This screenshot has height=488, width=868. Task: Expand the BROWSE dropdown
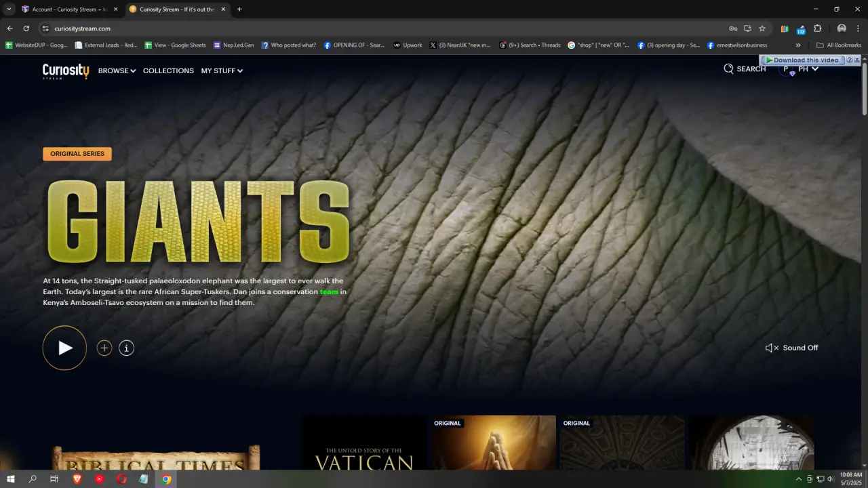[117, 70]
